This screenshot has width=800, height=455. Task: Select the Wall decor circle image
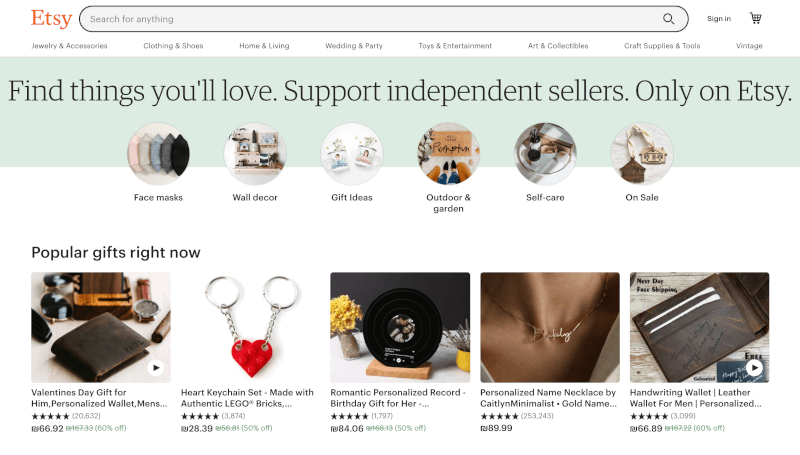[255, 154]
